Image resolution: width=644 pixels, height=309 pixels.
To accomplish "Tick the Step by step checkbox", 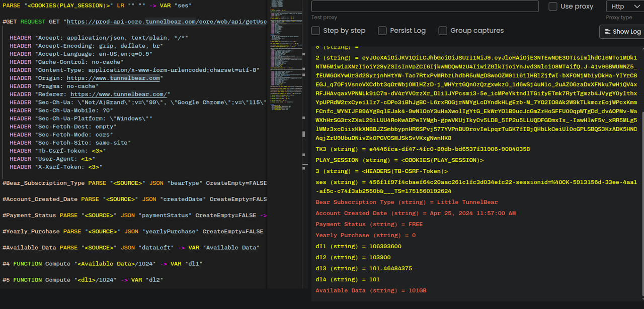I will pyautogui.click(x=315, y=31).
